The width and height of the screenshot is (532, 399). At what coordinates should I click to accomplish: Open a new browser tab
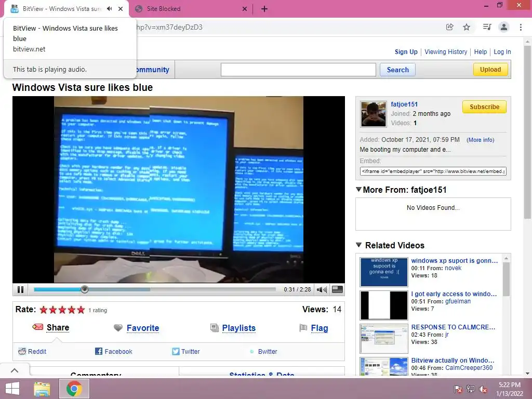264,9
